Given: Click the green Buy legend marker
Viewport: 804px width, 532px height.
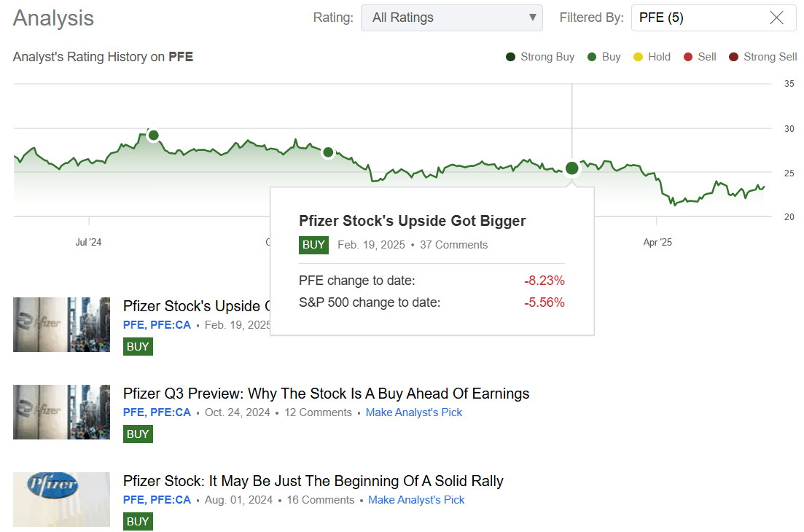Looking at the screenshot, I should pyautogui.click(x=590, y=56).
